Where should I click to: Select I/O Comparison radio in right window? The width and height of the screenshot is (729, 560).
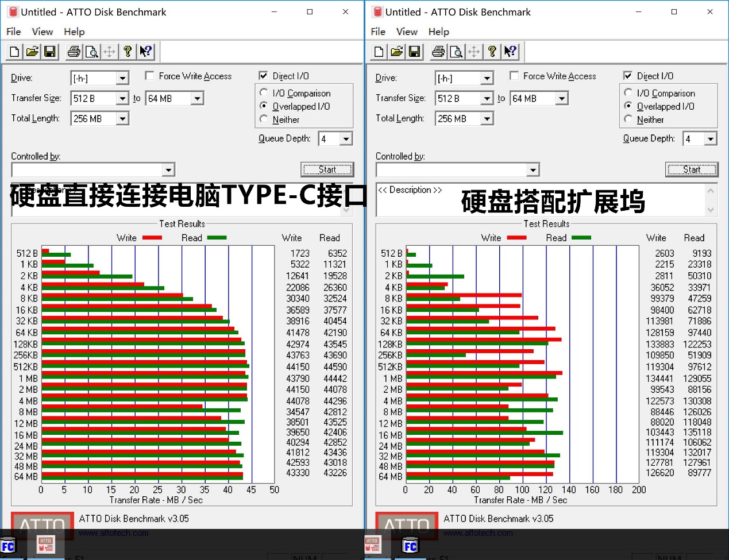628,93
